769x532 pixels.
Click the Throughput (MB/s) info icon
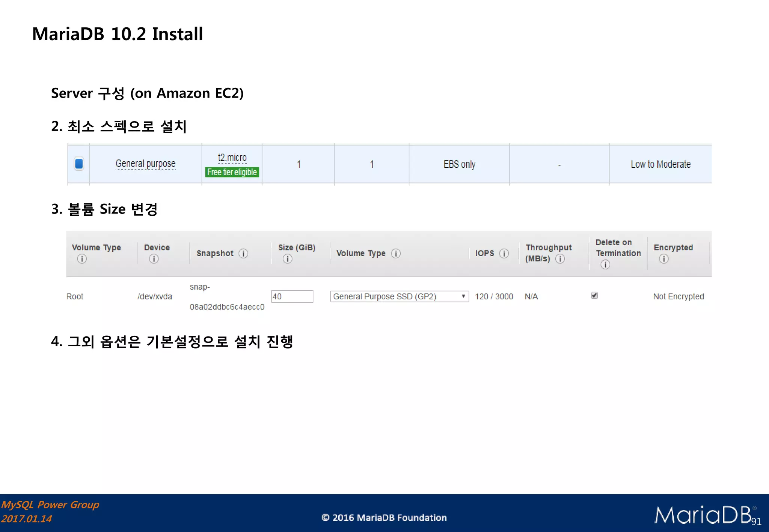coord(560,258)
